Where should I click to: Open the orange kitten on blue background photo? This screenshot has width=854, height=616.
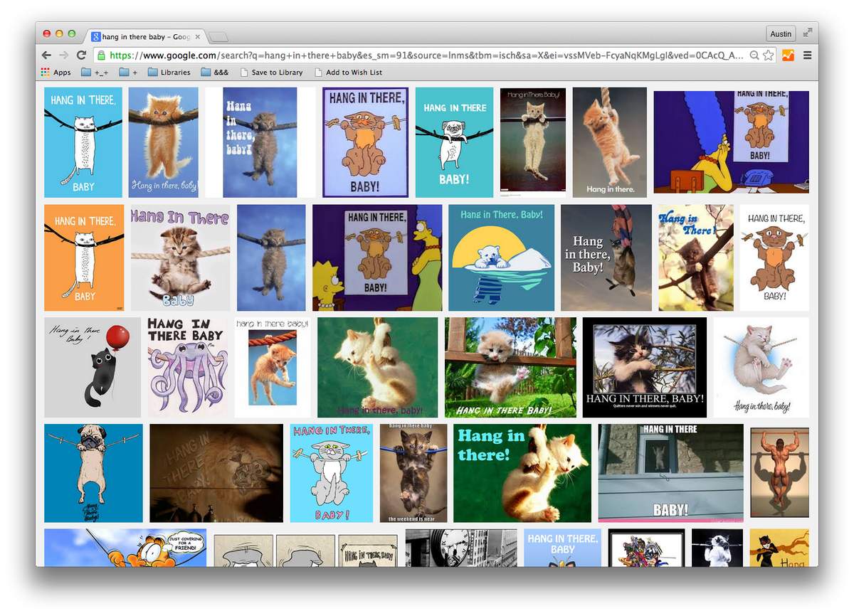point(164,142)
